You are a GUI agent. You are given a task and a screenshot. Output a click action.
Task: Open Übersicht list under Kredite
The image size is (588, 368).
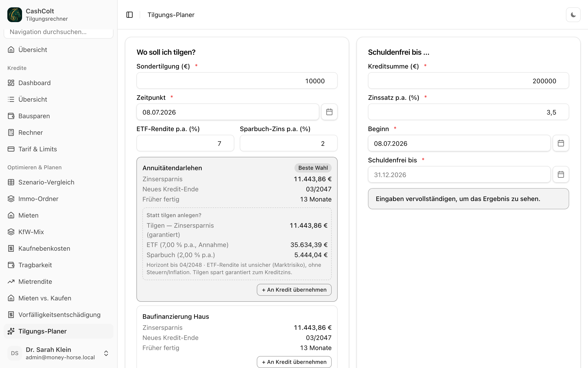(x=59, y=99)
